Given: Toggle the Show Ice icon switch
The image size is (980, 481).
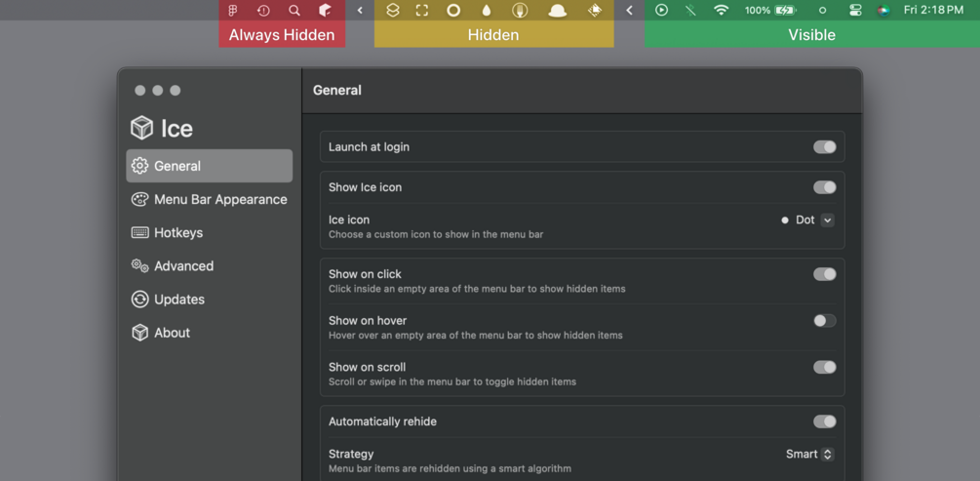Looking at the screenshot, I should 824,187.
